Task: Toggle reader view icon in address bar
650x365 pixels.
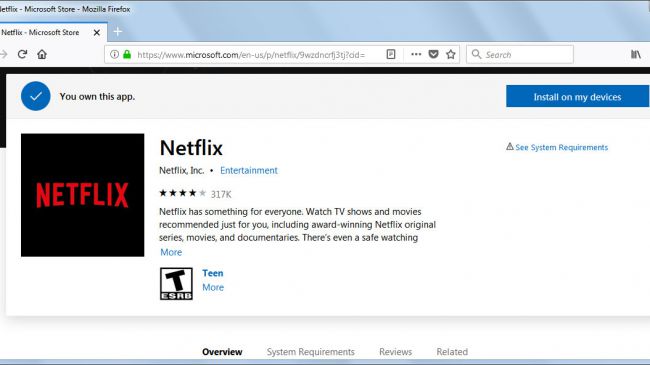Action: [391, 54]
